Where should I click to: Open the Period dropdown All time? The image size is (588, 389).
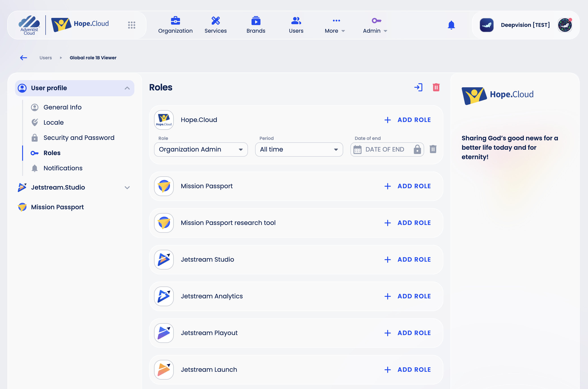pyautogui.click(x=299, y=149)
